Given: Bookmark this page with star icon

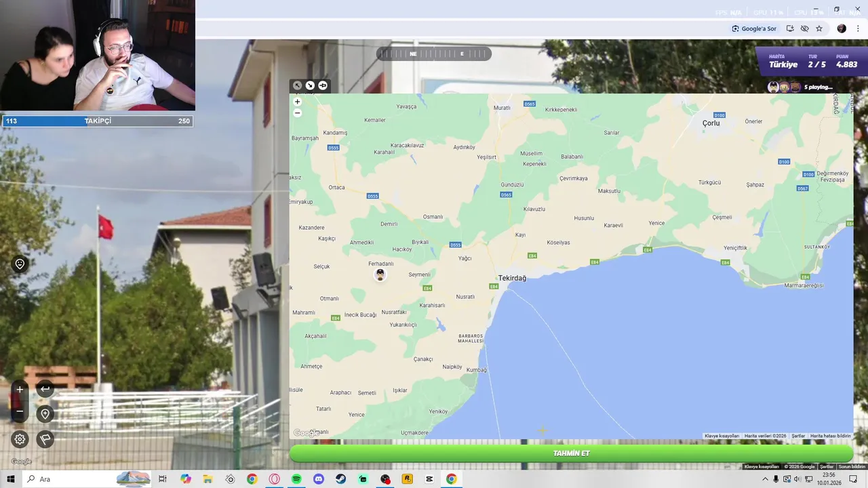Looking at the screenshot, I should pyautogui.click(x=819, y=28).
